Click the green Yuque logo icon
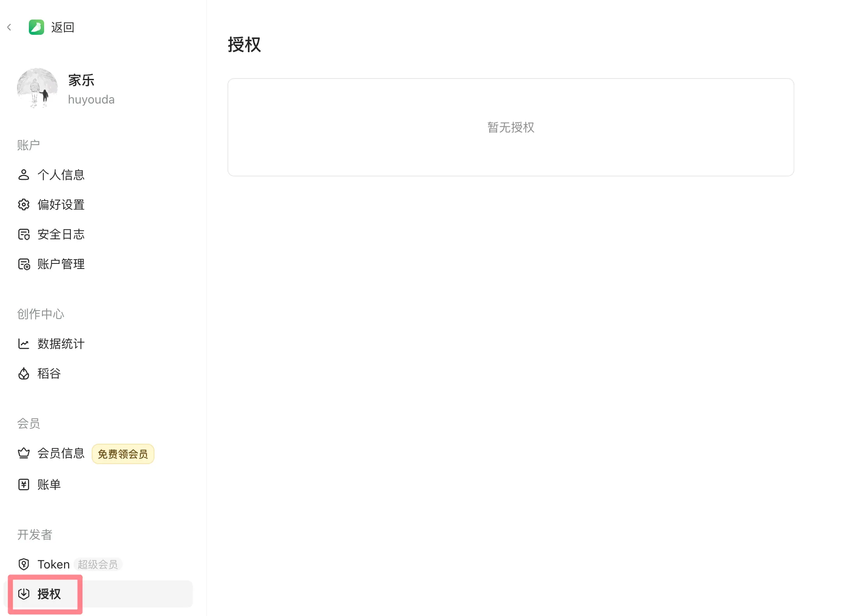This screenshot has width=847, height=616. point(36,27)
